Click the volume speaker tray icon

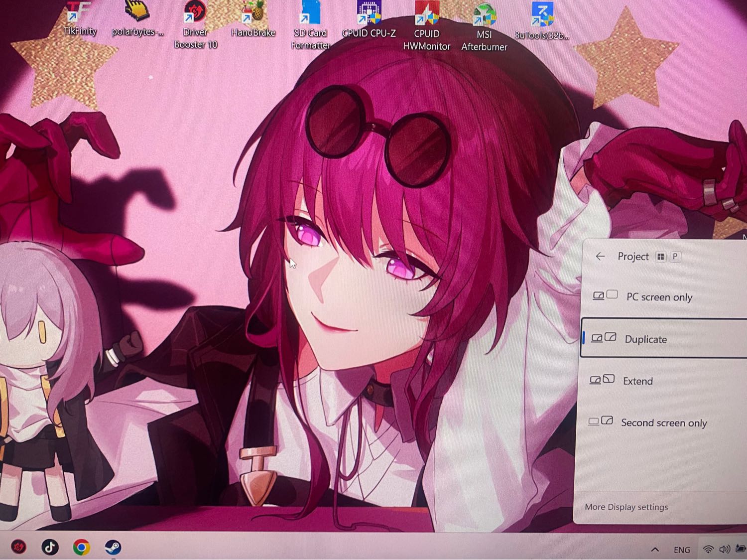click(725, 549)
